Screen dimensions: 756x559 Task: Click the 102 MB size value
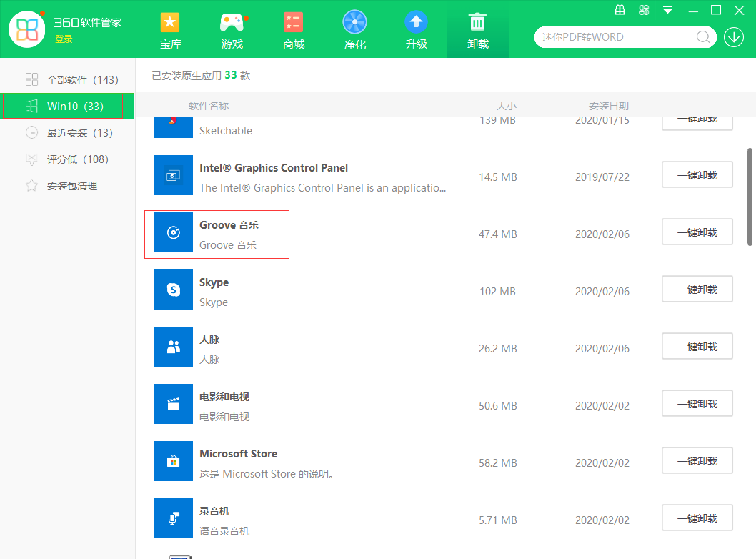497,292
